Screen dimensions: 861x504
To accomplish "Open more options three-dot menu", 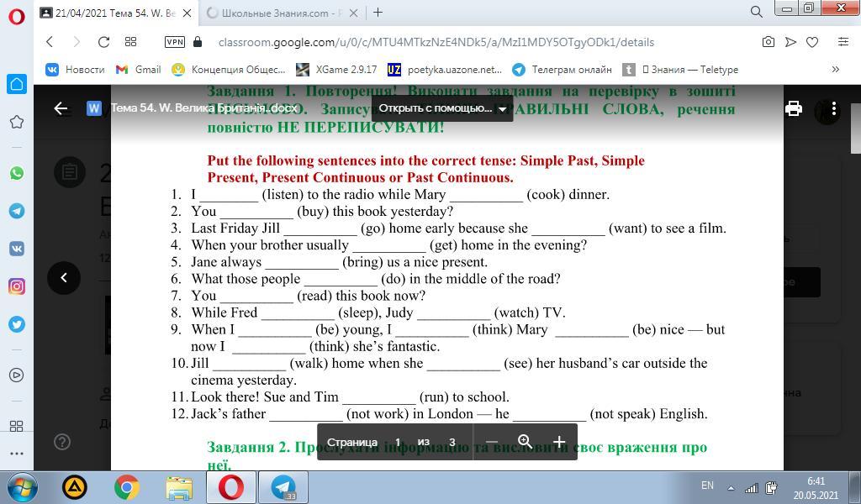I will click(833, 108).
